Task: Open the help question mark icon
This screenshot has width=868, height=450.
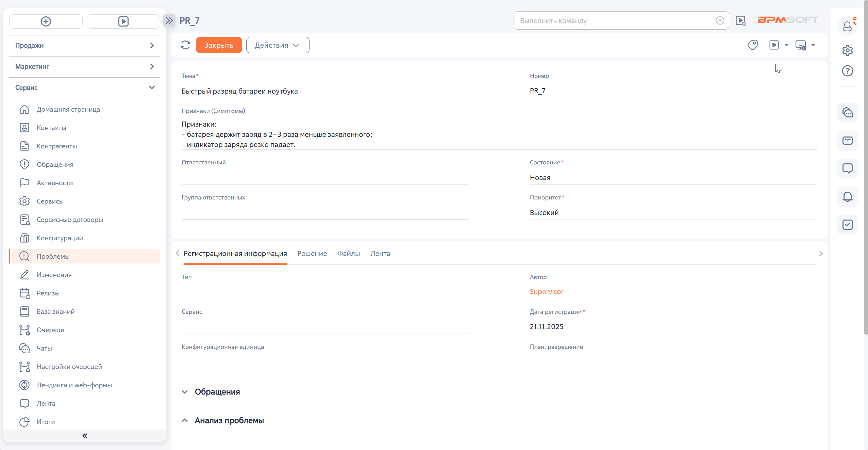Action: (x=847, y=71)
